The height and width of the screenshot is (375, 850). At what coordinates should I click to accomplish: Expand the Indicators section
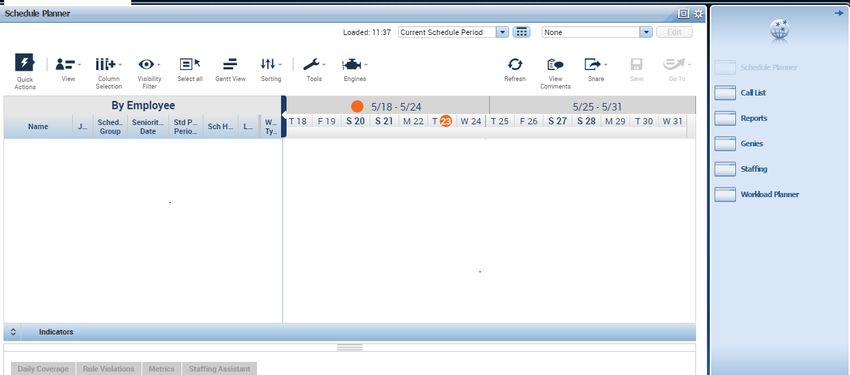click(14, 332)
